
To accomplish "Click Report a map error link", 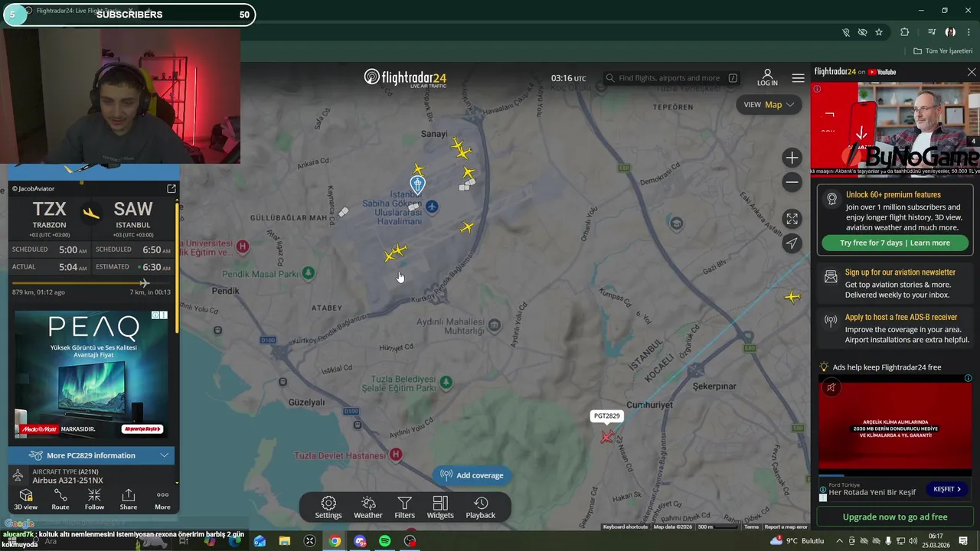I will click(786, 527).
